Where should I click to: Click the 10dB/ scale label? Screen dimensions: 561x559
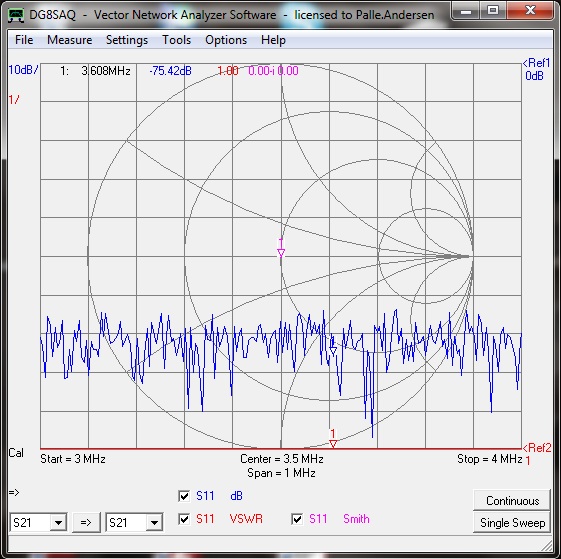[x=23, y=69]
